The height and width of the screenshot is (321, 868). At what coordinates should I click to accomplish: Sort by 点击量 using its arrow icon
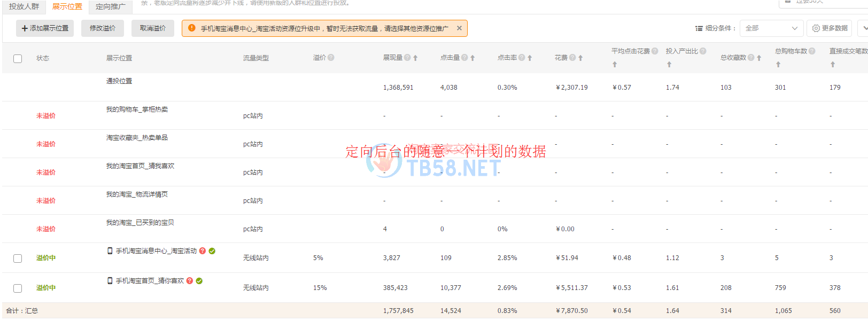tap(472, 58)
